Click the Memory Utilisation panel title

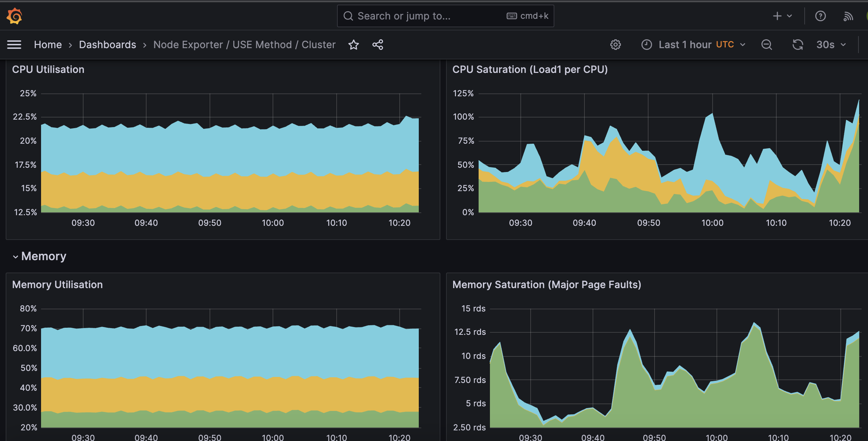57,285
